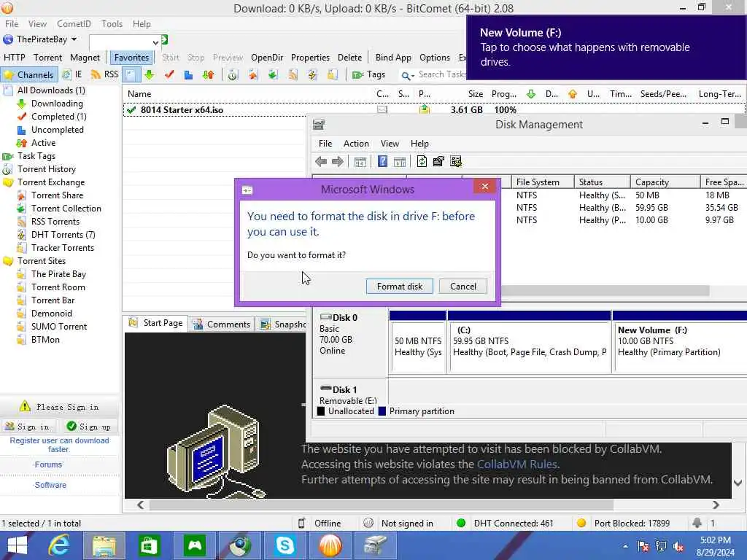Screen dimensions: 747x560
Task: Open the View menu in Disk Management
Action: 390,144
